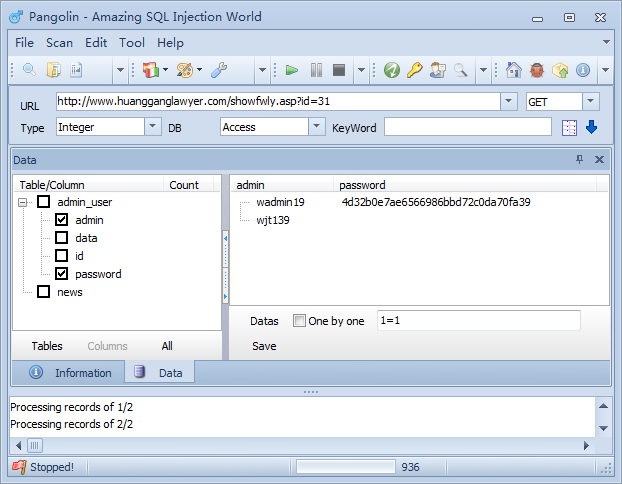
Task: Click the All button
Action: pos(167,346)
